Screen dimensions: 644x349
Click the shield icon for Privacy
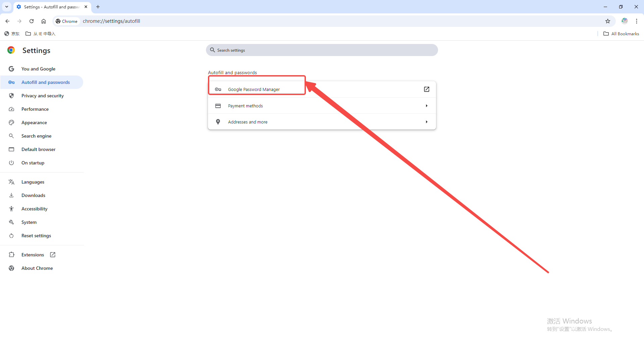point(11,96)
